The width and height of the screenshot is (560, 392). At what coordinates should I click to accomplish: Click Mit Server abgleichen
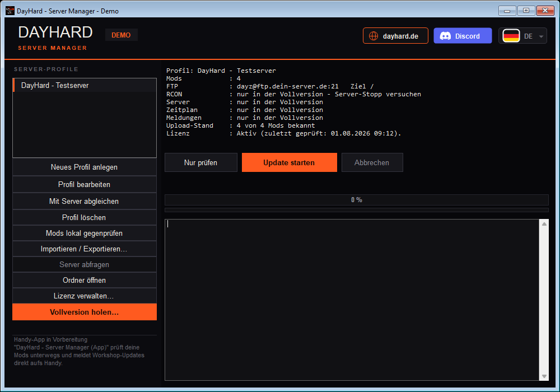pos(85,201)
